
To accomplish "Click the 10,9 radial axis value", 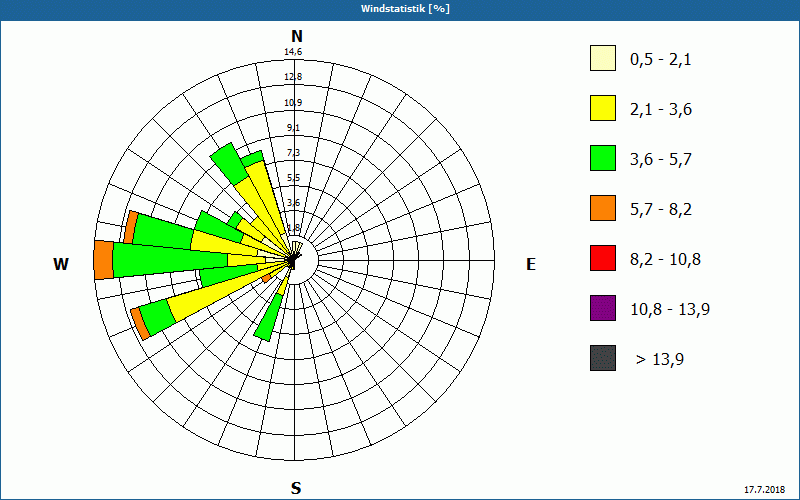I will pos(293,103).
